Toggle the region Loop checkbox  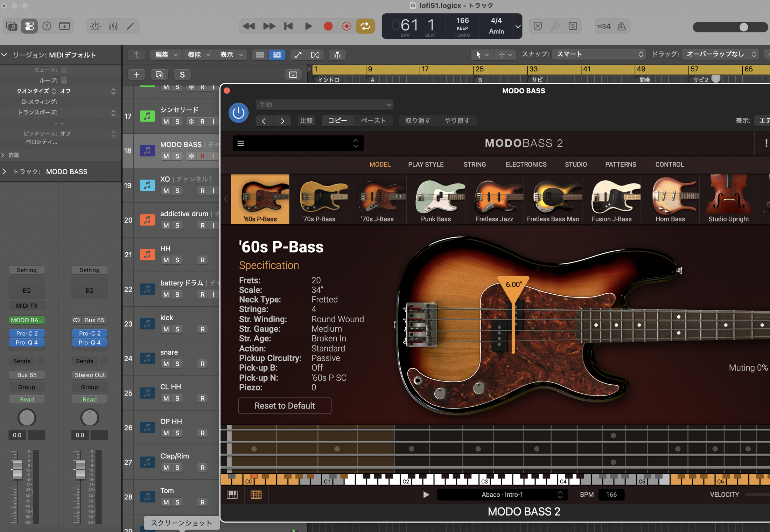coord(64,80)
